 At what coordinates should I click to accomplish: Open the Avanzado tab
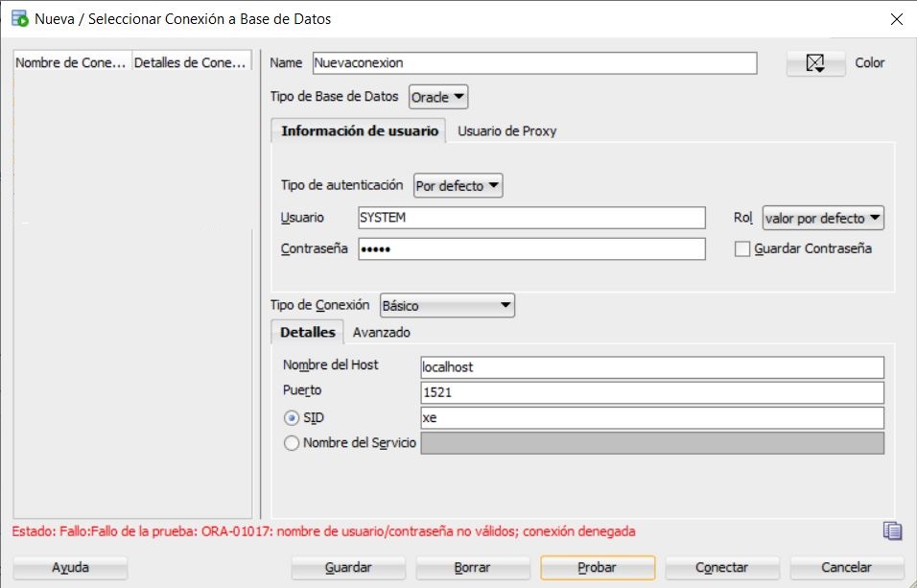pyautogui.click(x=382, y=332)
